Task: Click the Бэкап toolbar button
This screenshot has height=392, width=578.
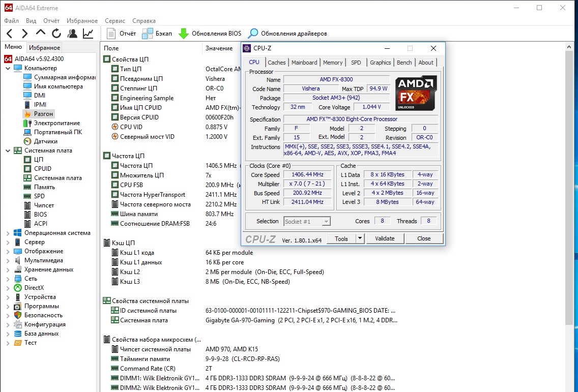Action: (157, 34)
